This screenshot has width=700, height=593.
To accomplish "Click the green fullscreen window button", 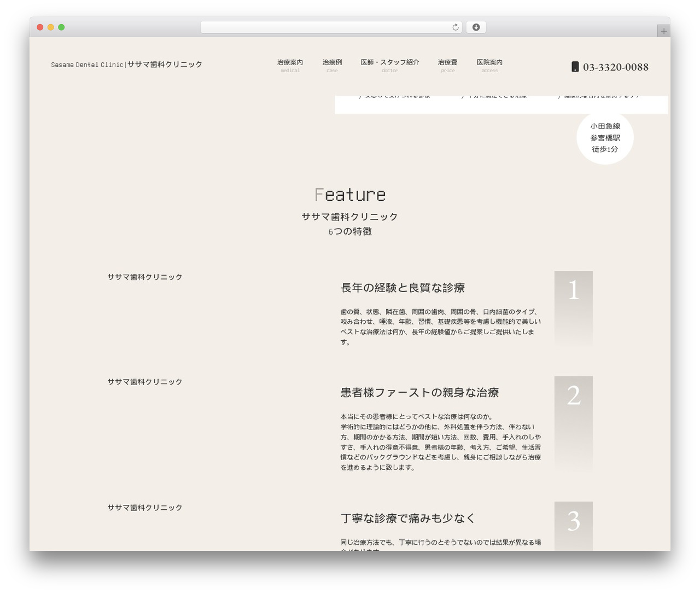I will click(x=61, y=27).
